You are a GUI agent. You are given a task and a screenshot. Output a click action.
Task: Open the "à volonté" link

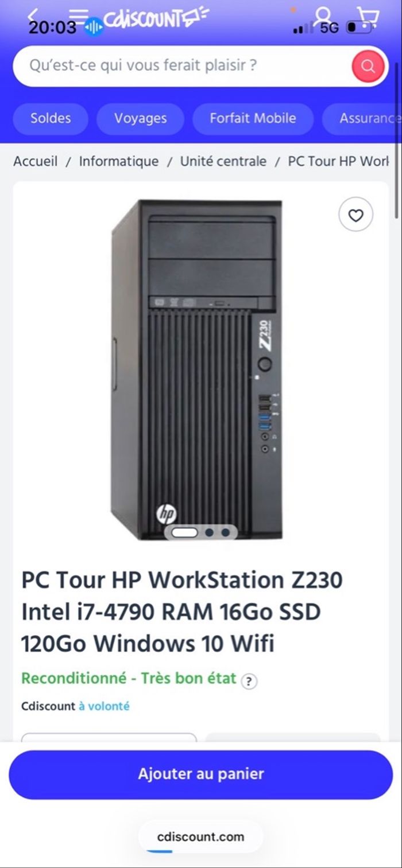104,706
